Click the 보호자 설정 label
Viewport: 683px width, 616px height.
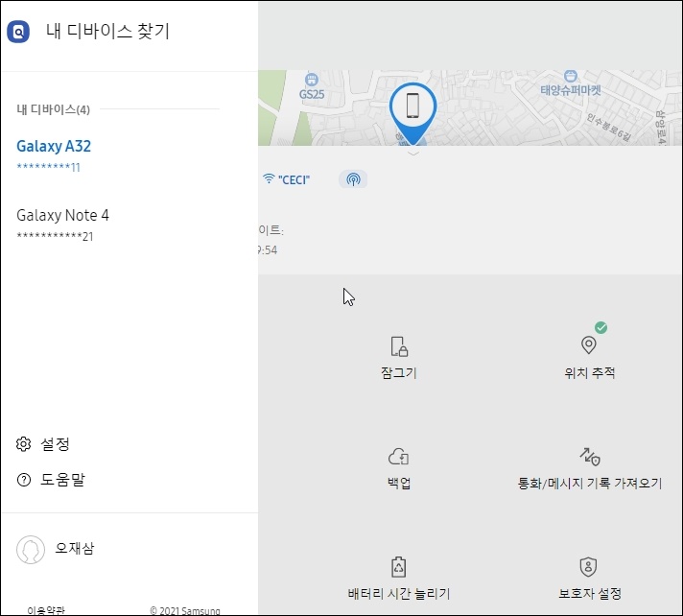coord(590,593)
